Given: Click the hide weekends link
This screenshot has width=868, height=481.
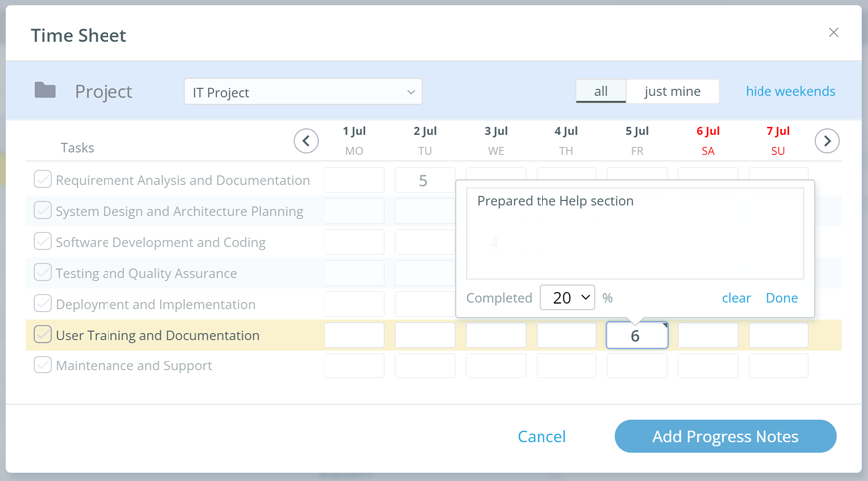Looking at the screenshot, I should click(790, 91).
